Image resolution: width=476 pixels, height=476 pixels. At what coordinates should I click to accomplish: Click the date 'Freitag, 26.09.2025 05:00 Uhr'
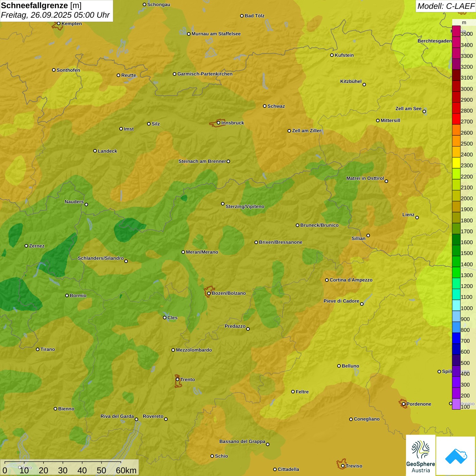tap(55, 15)
